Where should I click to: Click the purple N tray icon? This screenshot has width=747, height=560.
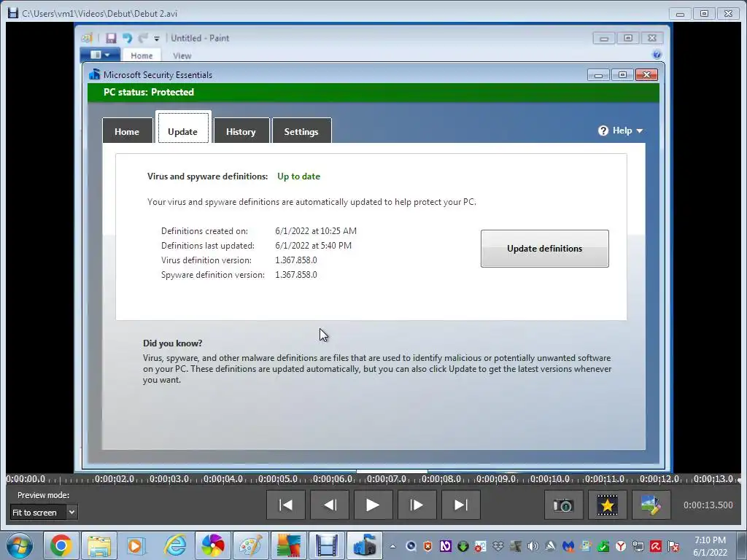pos(446,546)
